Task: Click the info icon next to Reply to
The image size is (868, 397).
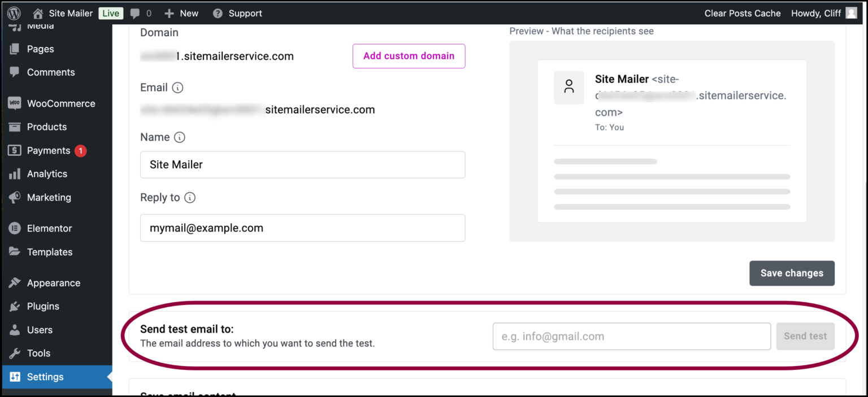Action: tap(190, 198)
